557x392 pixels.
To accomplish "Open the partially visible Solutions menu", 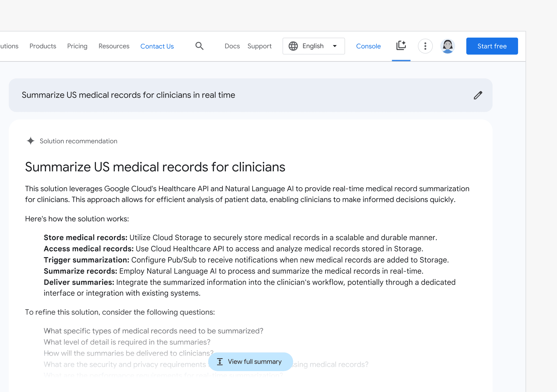I will 9,46.
